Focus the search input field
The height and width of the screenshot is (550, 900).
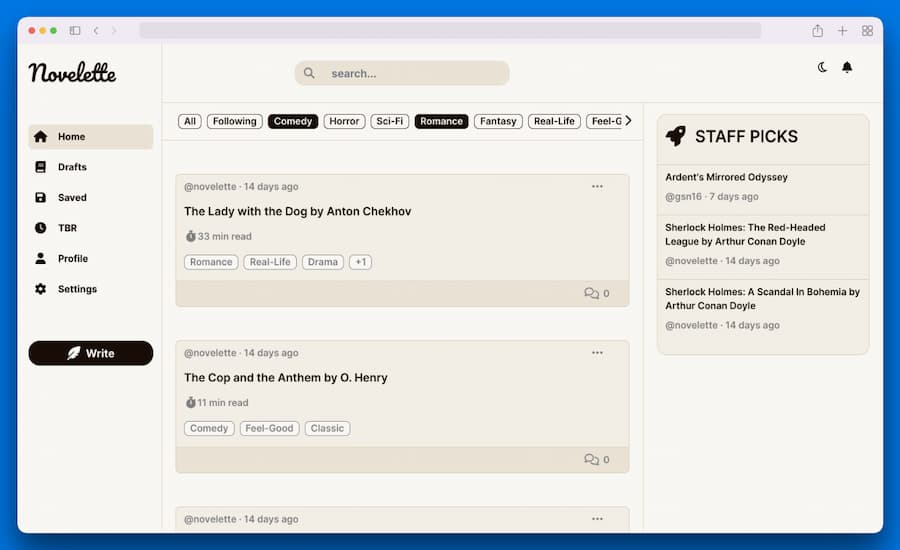[402, 73]
